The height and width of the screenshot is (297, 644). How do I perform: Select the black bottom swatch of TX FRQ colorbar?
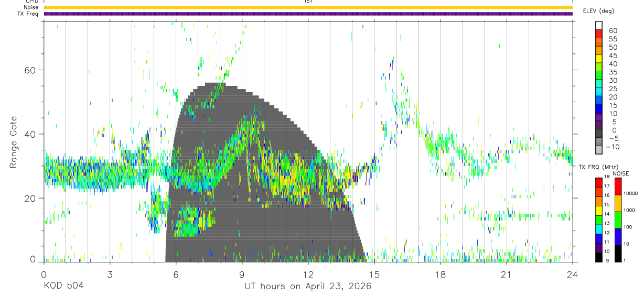point(599,257)
